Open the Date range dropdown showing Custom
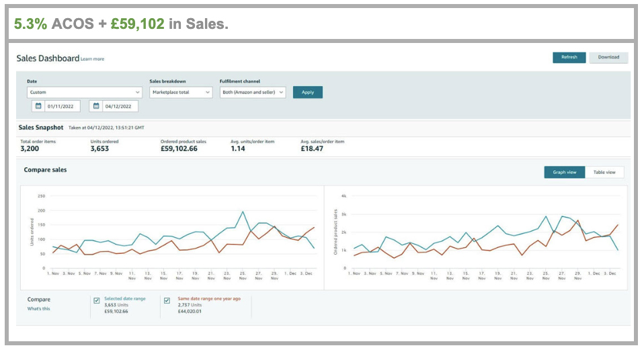 pos(84,92)
